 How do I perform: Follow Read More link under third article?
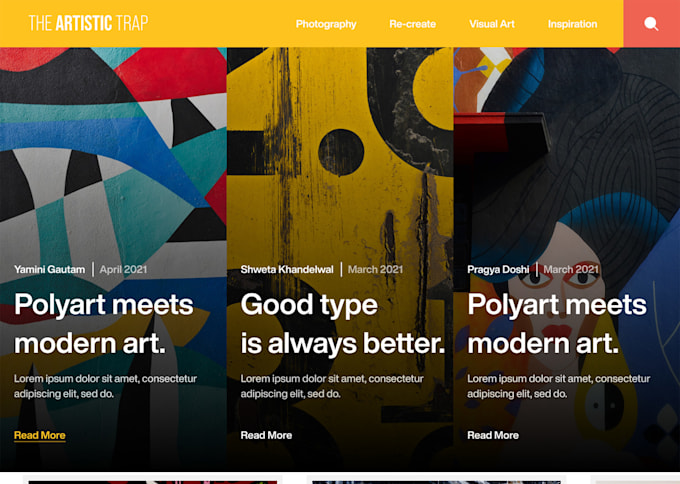pos(493,435)
